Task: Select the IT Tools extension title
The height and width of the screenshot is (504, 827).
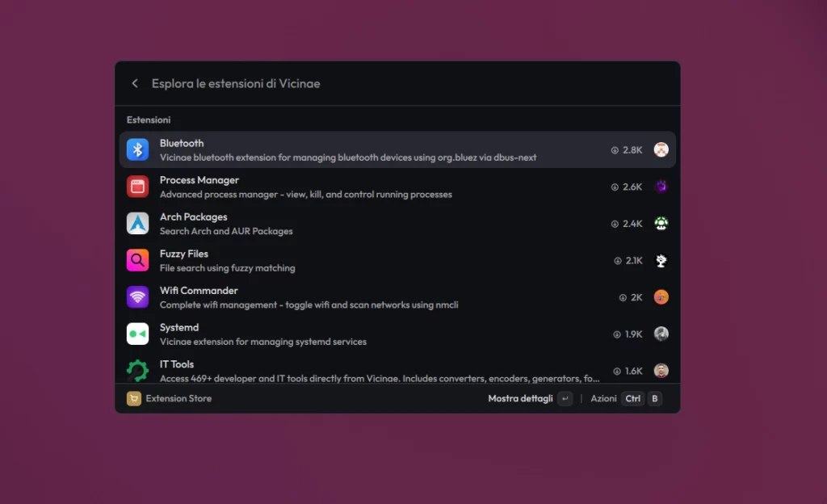Action: [x=177, y=364]
